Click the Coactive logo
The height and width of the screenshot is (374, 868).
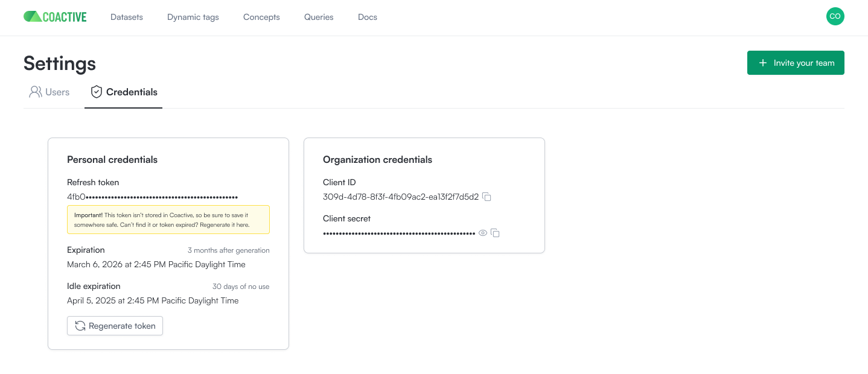click(55, 17)
